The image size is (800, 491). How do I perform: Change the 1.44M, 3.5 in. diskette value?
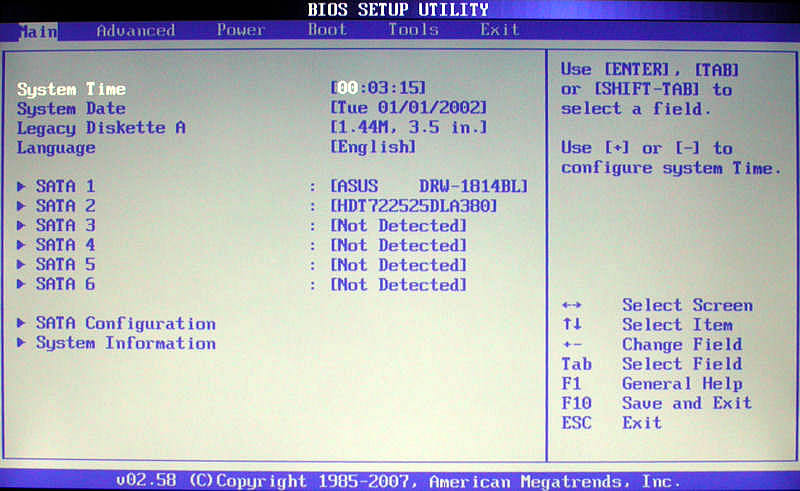(x=409, y=127)
